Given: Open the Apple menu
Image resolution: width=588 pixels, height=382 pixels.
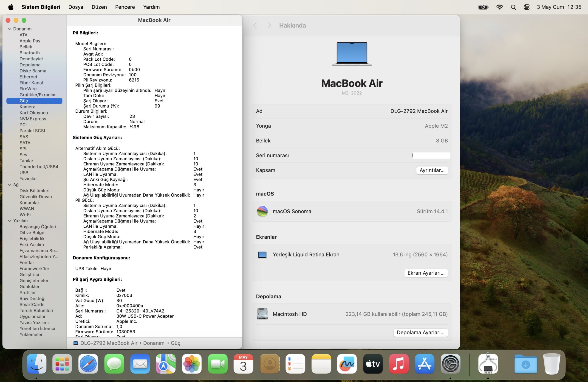Looking at the screenshot, I should 11,7.
